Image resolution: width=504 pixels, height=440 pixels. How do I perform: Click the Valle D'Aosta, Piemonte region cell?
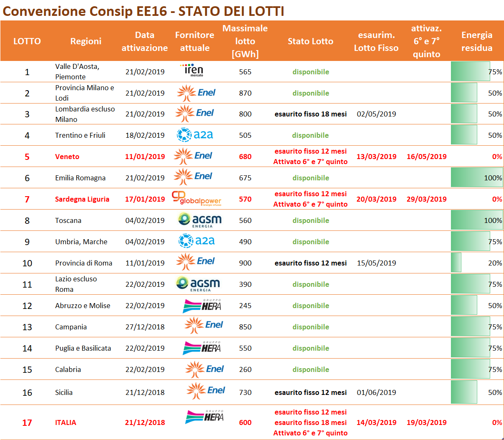(x=77, y=71)
